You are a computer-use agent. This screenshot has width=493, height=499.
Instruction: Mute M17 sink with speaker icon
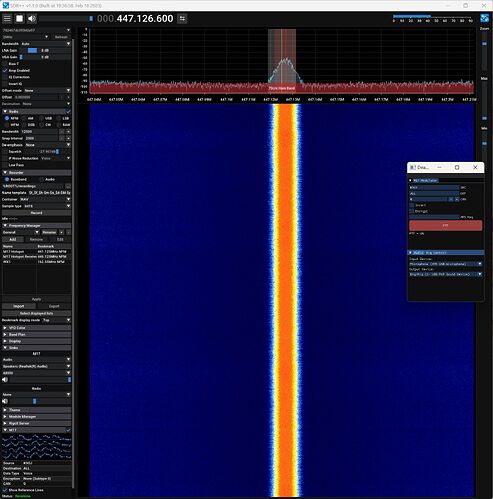(x=5, y=380)
